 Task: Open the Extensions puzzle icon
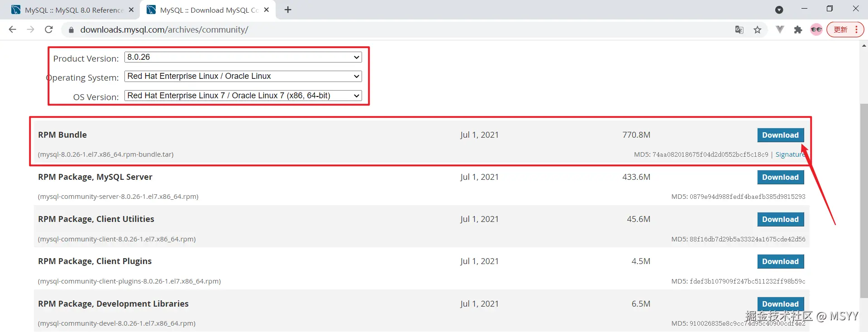798,30
